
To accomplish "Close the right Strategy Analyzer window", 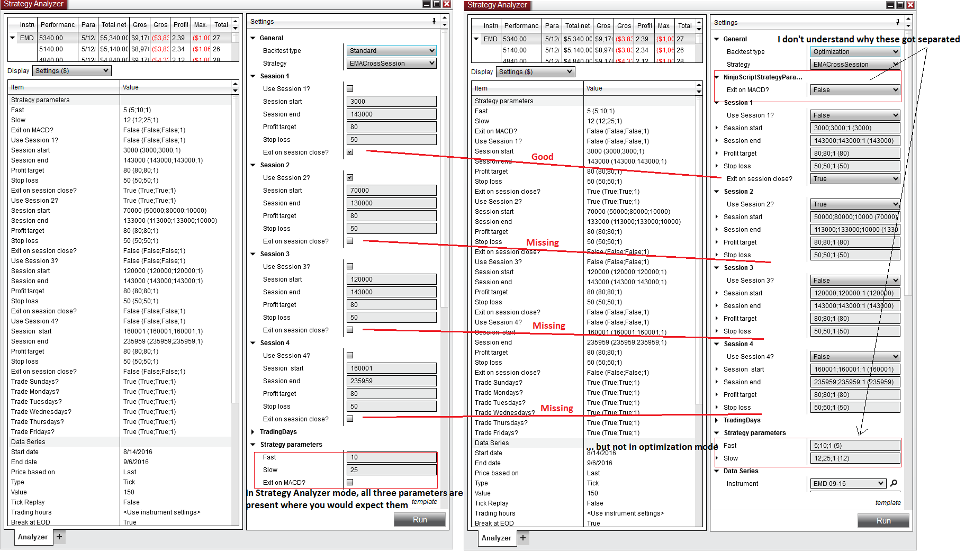I will click(x=910, y=5).
